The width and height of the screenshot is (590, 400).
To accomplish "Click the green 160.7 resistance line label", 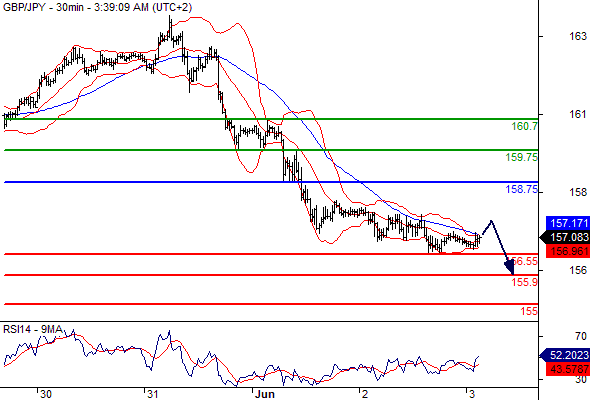I will coord(525,126).
